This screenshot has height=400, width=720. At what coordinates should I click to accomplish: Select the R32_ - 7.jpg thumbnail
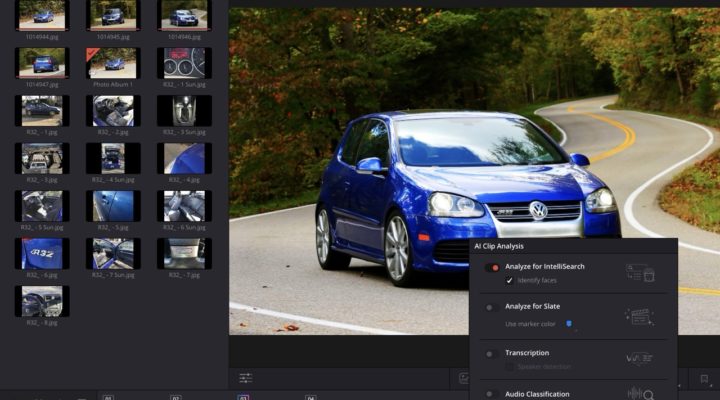(184, 254)
